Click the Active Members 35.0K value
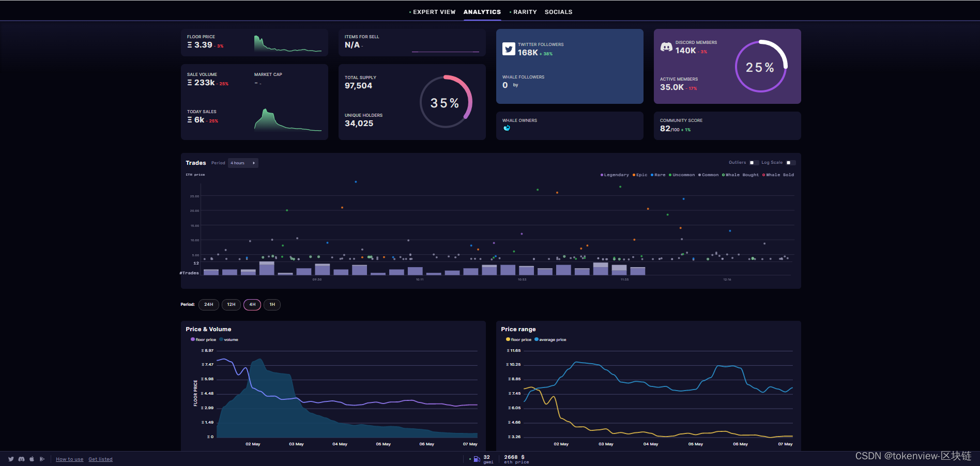Image resolution: width=980 pixels, height=466 pixels. click(x=671, y=87)
